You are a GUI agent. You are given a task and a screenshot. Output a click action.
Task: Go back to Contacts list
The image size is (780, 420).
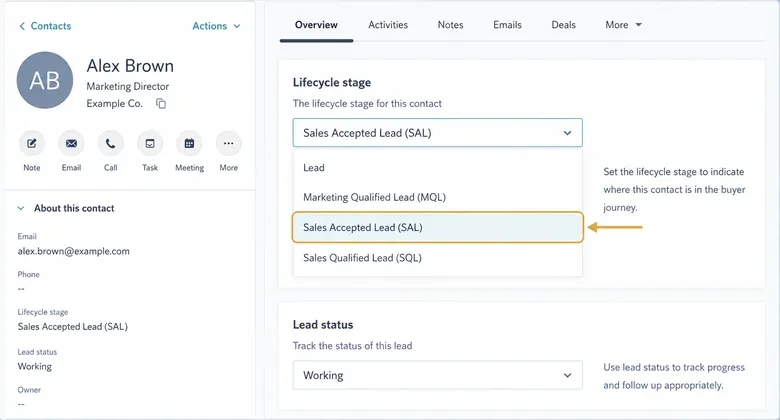(45, 26)
